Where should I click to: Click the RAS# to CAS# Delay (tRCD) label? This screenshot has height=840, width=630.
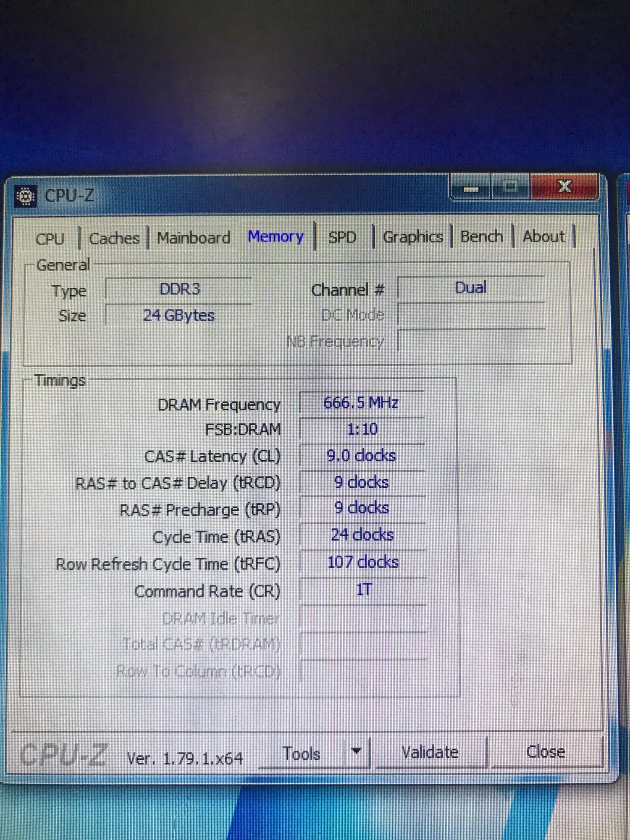178,483
